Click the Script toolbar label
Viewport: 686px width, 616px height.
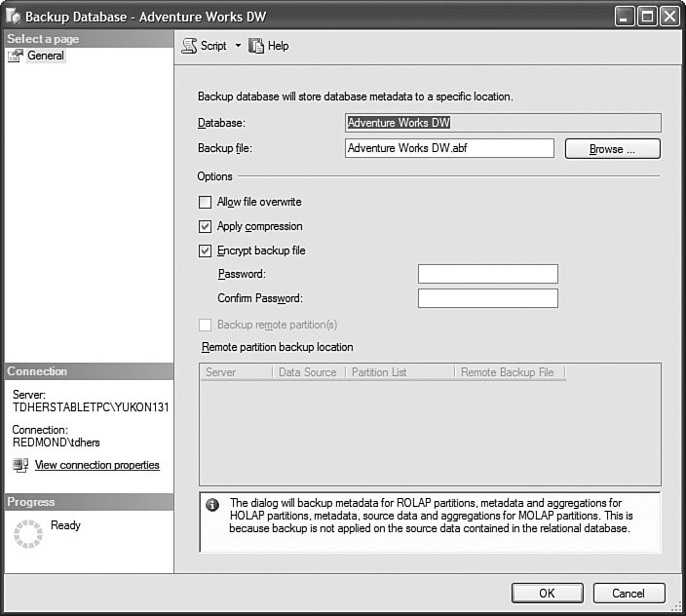click(x=213, y=46)
